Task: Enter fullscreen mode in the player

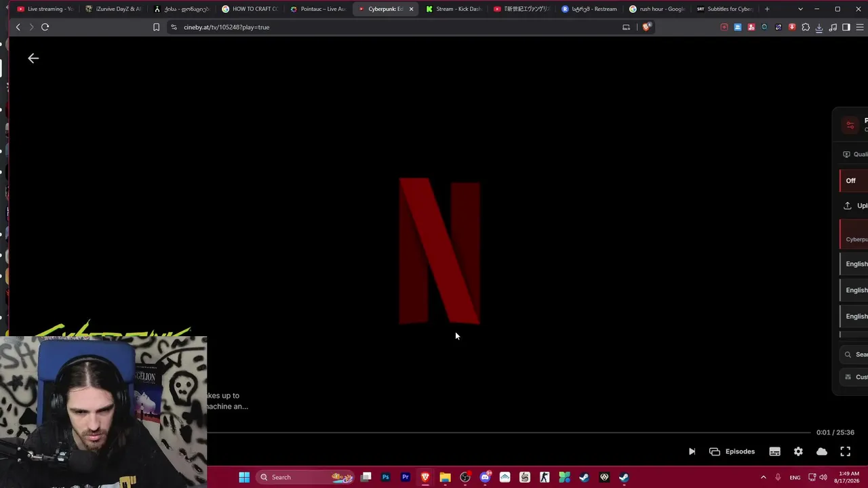Action: coord(846,451)
